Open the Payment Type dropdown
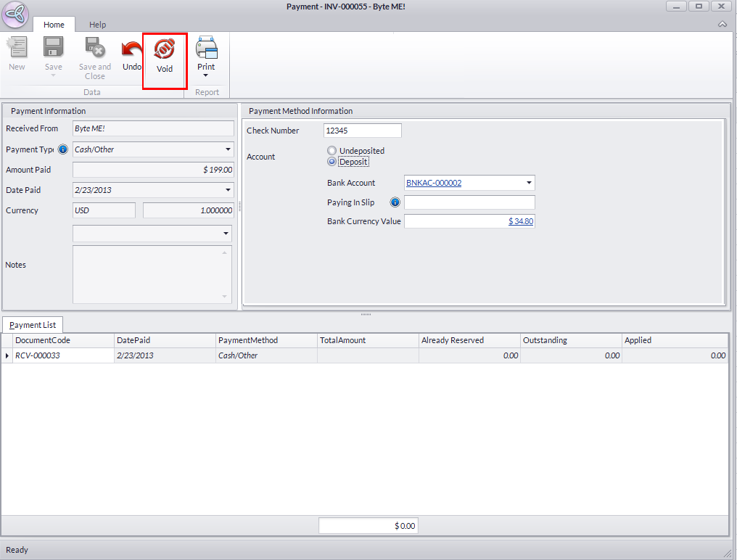The image size is (737, 560). pos(226,149)
